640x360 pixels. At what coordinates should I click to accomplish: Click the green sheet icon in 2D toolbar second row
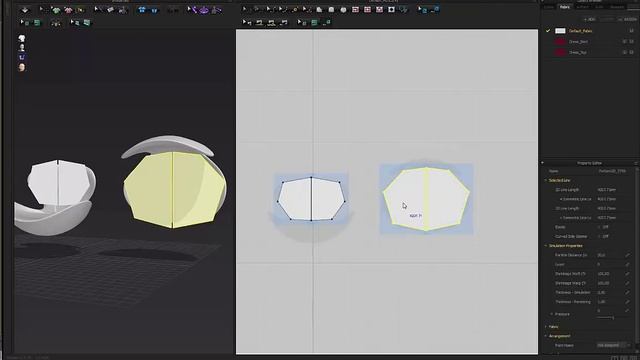pos(314,23)
